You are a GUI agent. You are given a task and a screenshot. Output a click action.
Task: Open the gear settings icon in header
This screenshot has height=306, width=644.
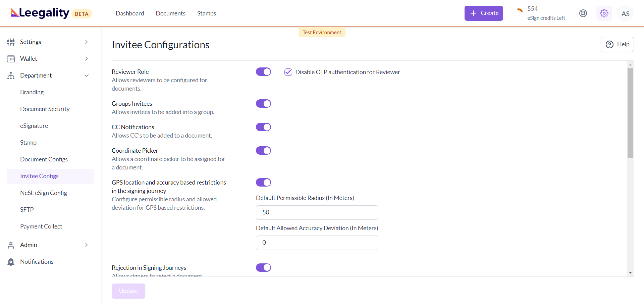tap(604, 13)
